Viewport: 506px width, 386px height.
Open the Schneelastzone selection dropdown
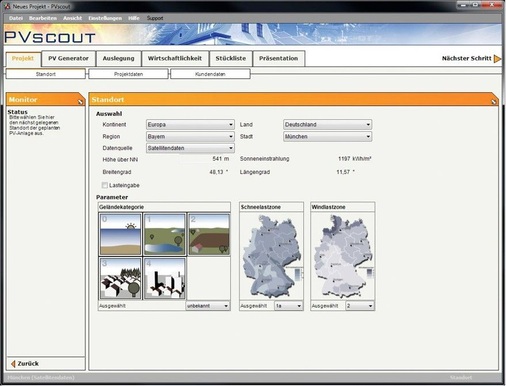pyautogui.click(x=288, y=306)
